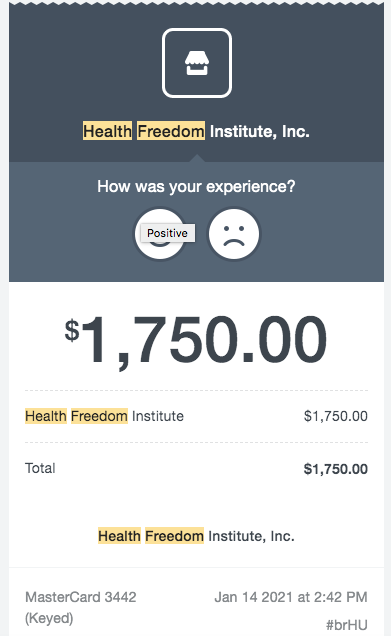Click the How was your experience? prompt

[196, 186]
